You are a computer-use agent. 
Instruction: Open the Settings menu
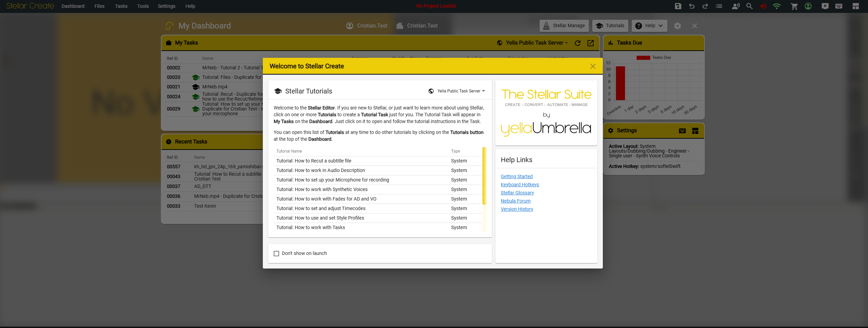coord(167,6)
